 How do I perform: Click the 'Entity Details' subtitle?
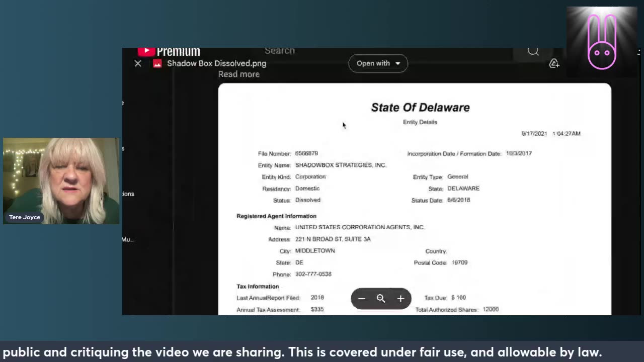(x=420, y=122)
